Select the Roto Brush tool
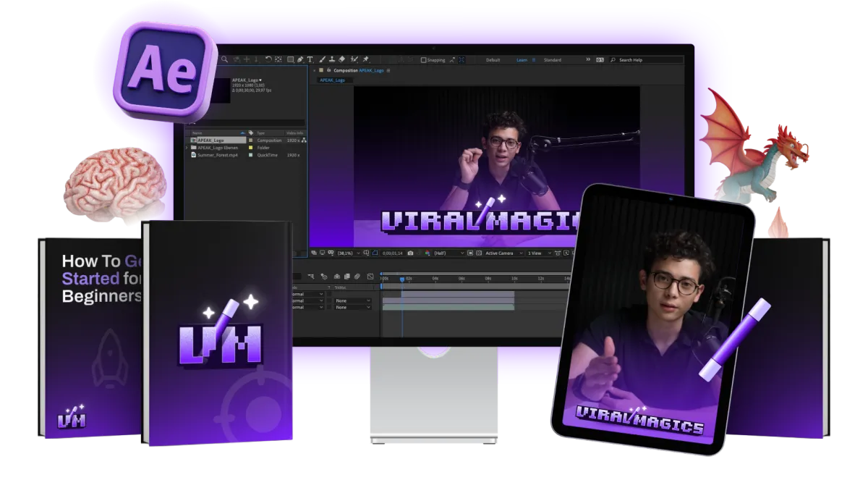 [x=354, y=59]
